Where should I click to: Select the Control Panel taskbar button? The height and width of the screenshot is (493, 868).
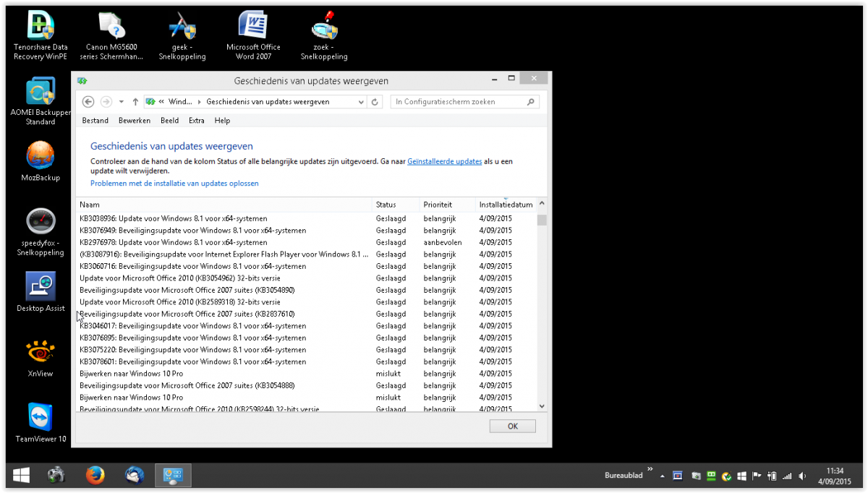click(173, 476)
